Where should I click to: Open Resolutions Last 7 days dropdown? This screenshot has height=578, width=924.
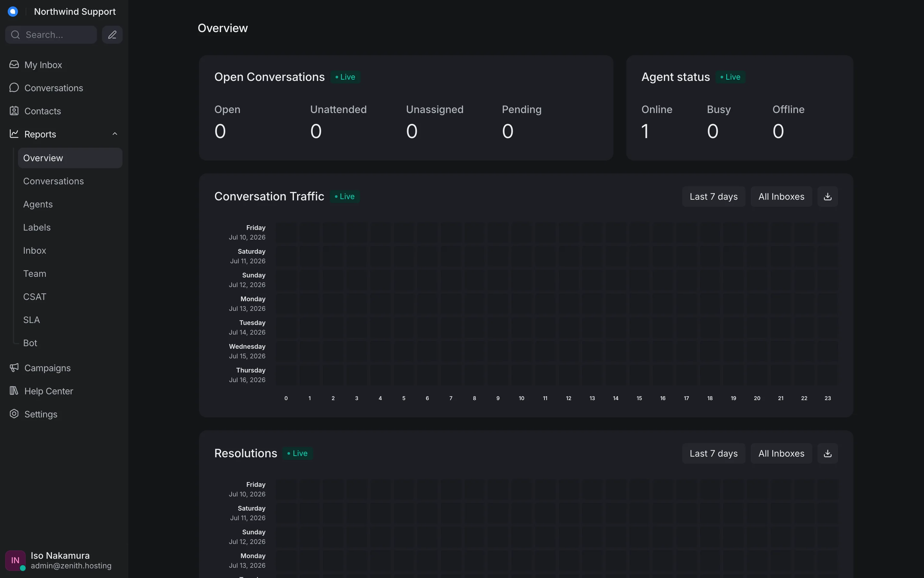[x=714, y=453]
